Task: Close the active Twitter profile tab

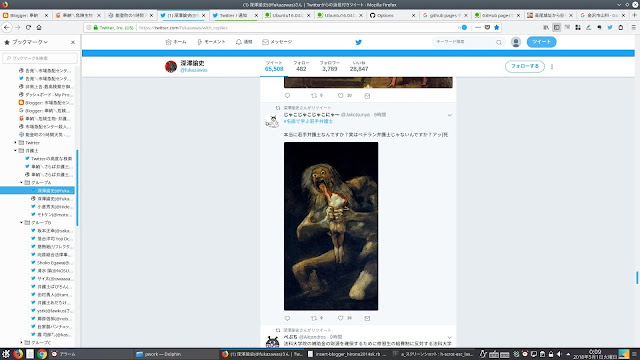Action: click(203, 15)
